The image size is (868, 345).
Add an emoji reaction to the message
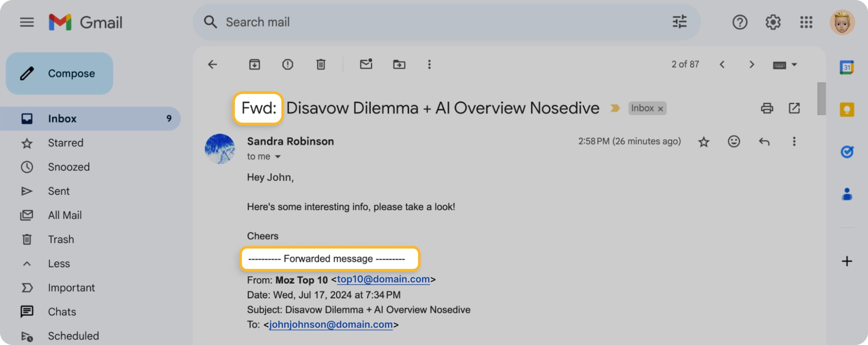734,141
